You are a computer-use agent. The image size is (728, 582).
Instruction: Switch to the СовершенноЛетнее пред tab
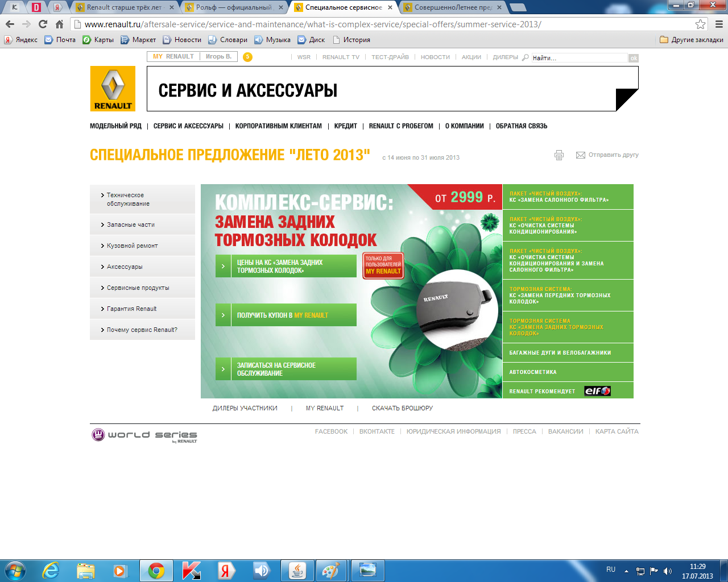[453, 7]
